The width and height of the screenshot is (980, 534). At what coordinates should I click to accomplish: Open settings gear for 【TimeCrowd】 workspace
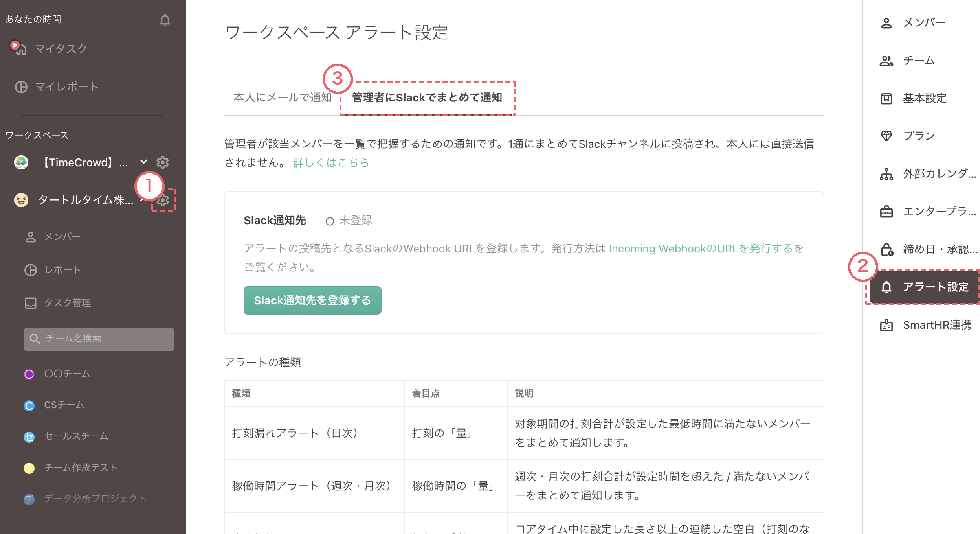pyautogui.click(x=163, y=162)
